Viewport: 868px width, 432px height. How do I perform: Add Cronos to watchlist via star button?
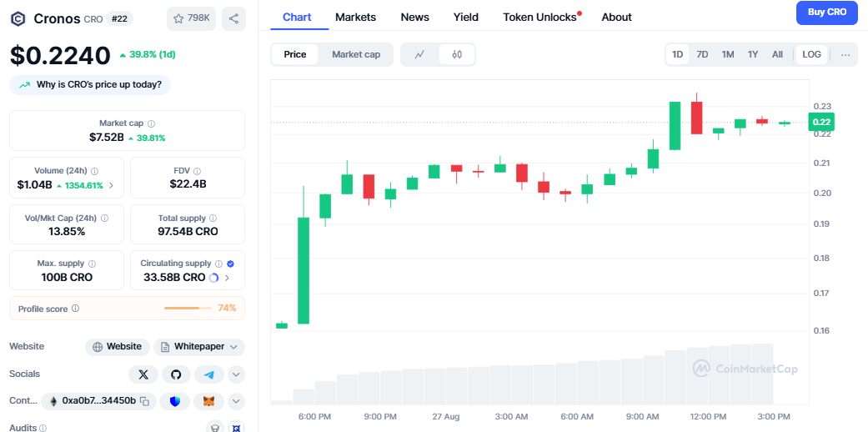(191, 19)
